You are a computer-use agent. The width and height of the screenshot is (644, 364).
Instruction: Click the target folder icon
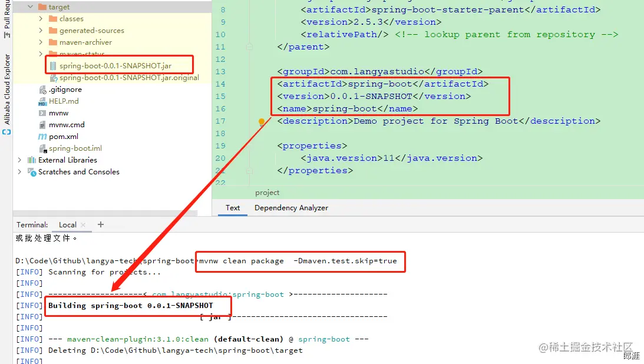[42, 7]
